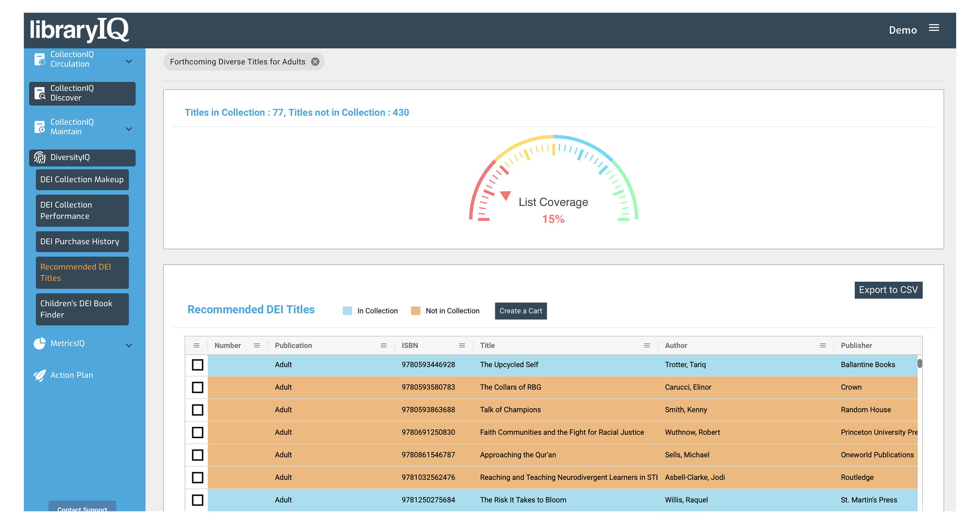
Task: Click ISBN 9781250275684 cell
Action: [x=428, y=500]
